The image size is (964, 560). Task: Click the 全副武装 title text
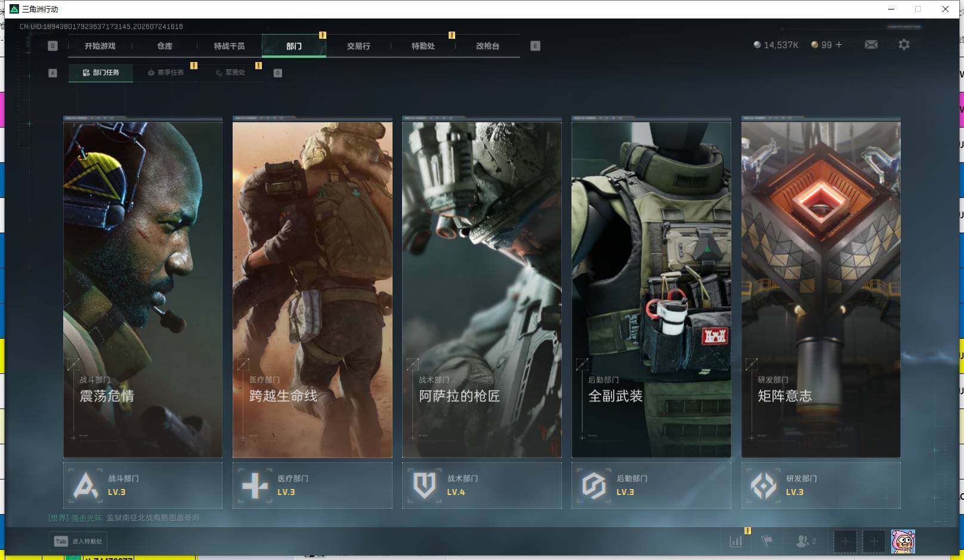pyautogui.click(x=616, y=396)
